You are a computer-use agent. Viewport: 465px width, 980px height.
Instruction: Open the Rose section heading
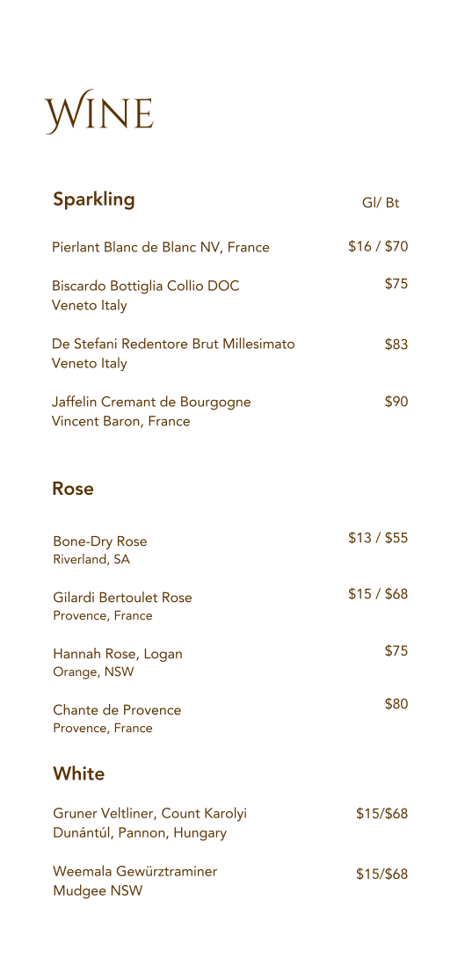73,489
